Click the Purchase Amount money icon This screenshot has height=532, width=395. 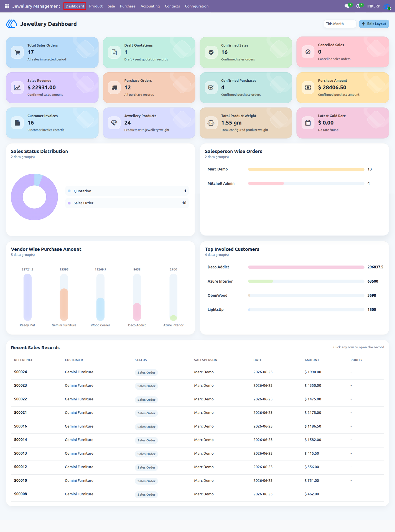[x=308, y=88]
